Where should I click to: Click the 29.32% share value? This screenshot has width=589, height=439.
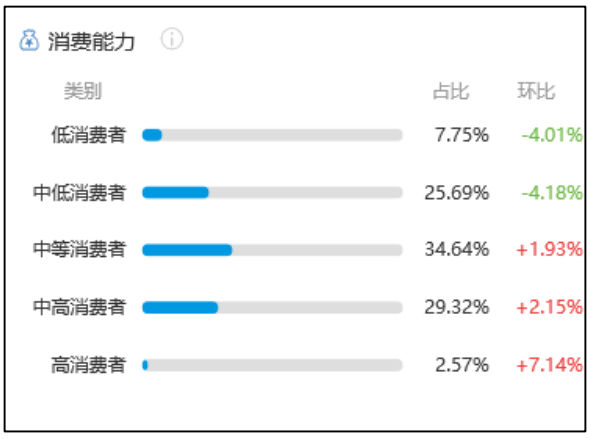tap(457, 307)
